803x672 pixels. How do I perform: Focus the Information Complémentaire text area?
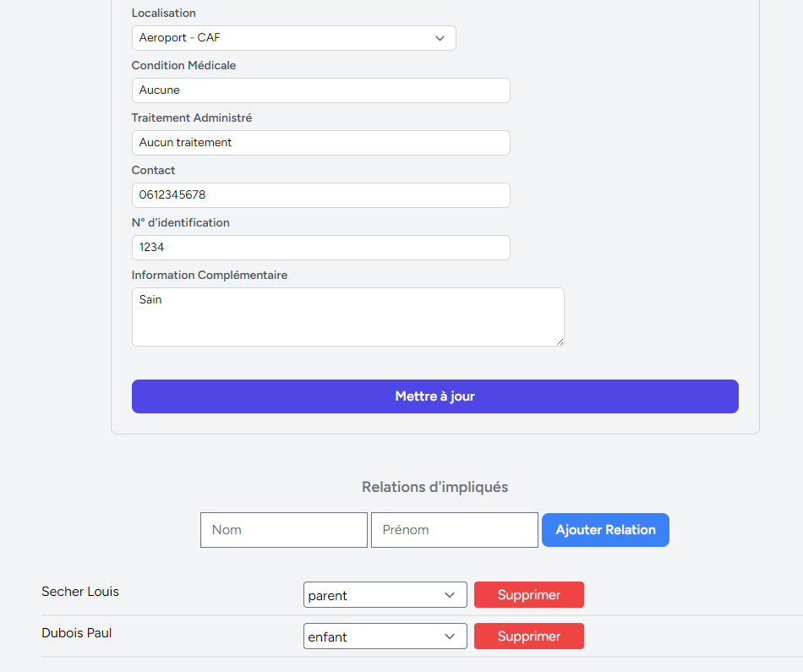(x=347, y=317)
